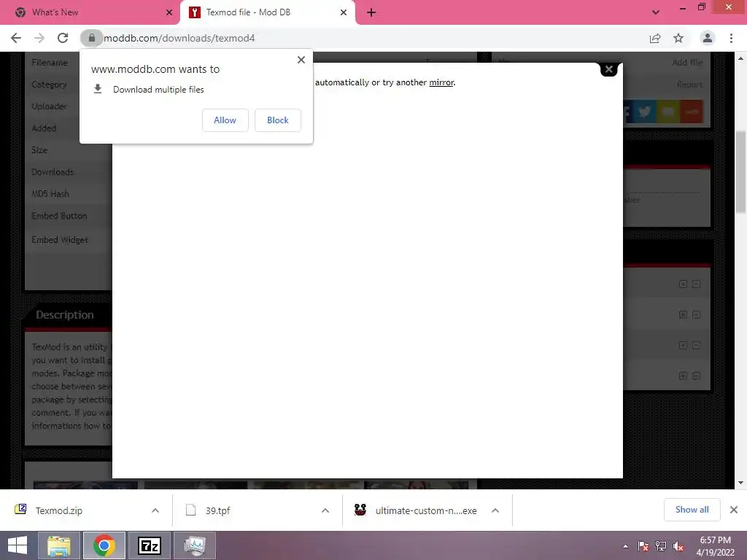Reload the Mod DB page
747x560 pixels.
pyautogui.click(x=63, y=38)
